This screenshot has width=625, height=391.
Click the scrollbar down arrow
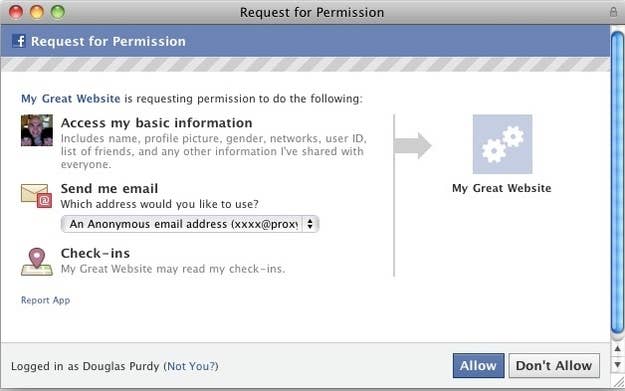pos(617,365)
